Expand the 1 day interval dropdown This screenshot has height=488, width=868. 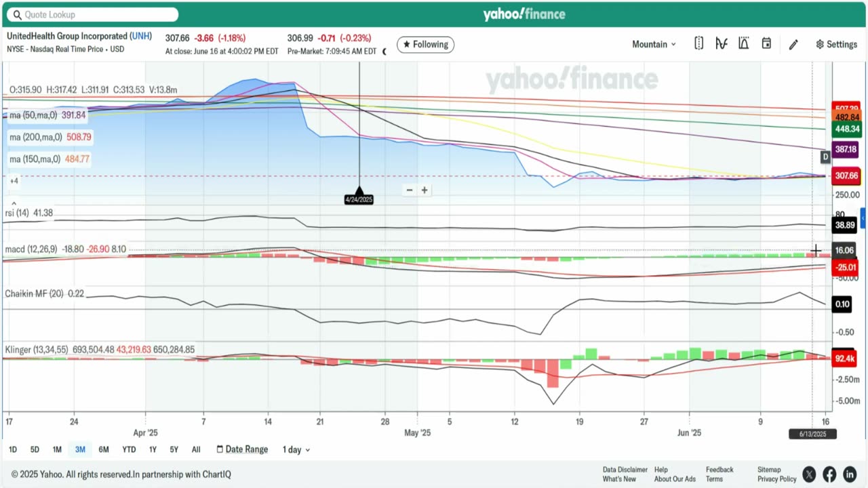(296, 449)
